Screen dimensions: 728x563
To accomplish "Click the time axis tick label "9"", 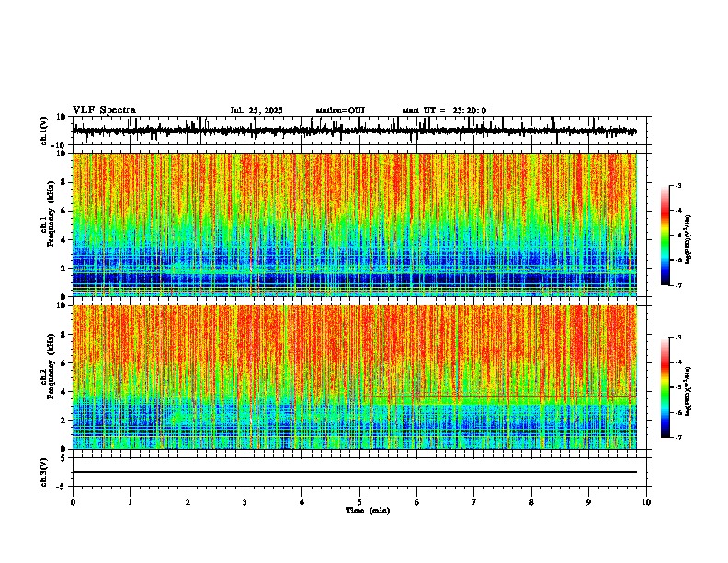I will pos(588,502).
